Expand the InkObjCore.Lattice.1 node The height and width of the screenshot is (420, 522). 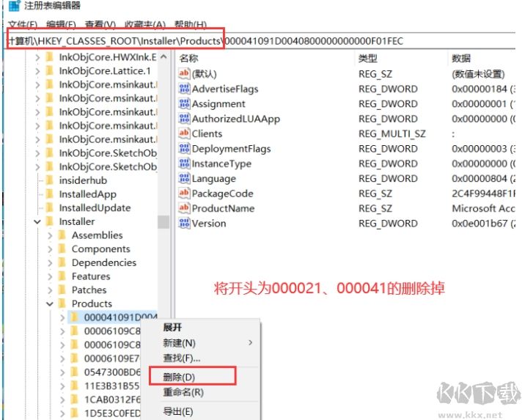(37, 71)
